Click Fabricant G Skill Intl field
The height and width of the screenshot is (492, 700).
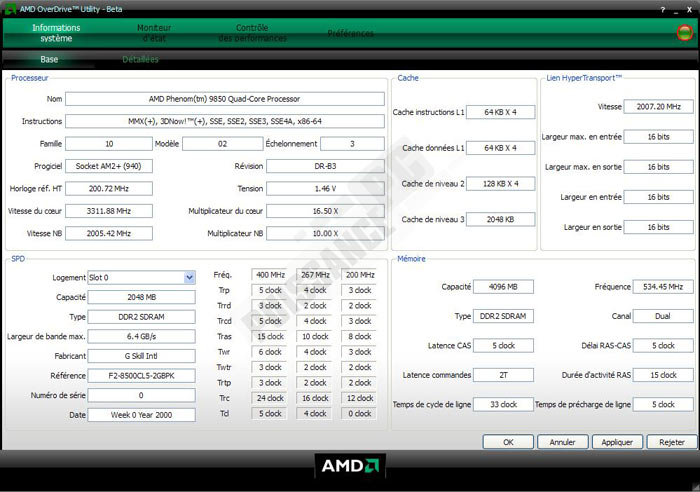click(142, 356)
